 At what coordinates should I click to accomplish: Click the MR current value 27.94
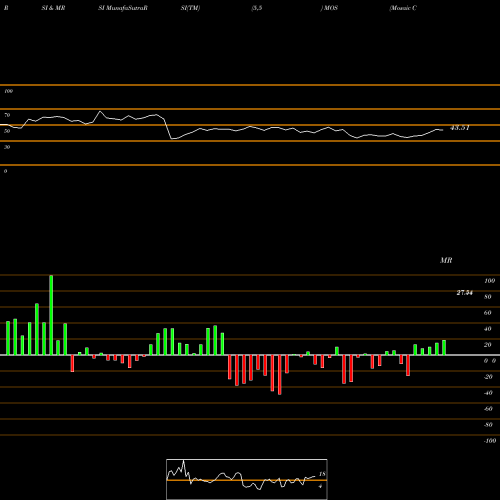coord(465,293)
